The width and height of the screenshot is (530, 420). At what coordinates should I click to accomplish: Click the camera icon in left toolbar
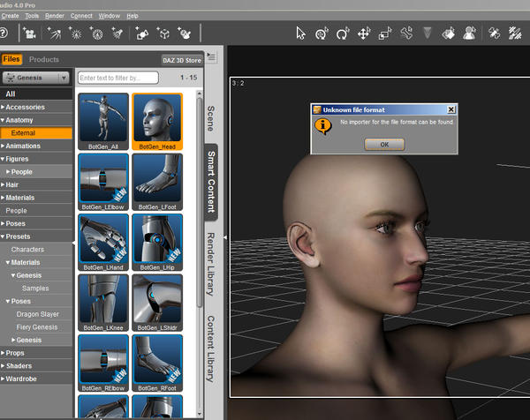pyautogui.click(x=30, y=34)
